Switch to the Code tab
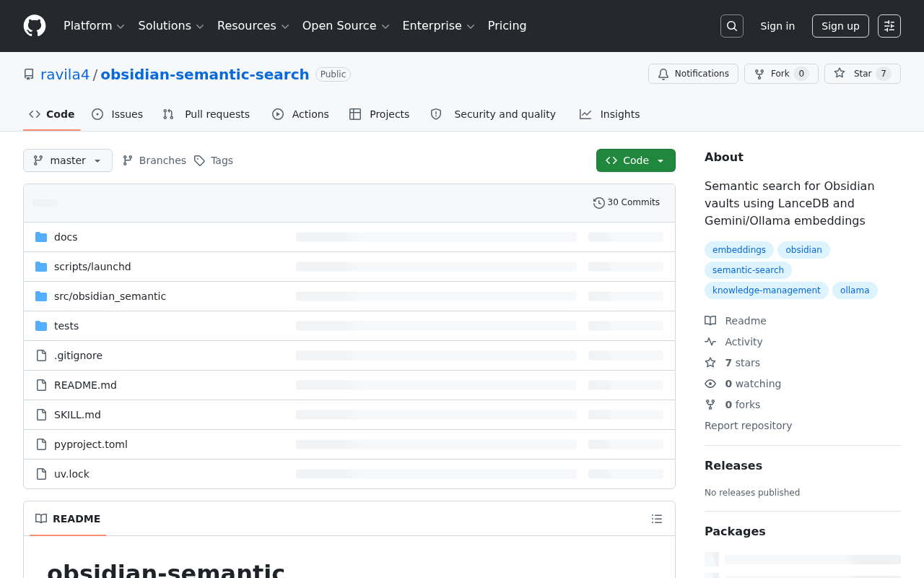The height and width of the screenshot is (578, 924). (52, 114)
